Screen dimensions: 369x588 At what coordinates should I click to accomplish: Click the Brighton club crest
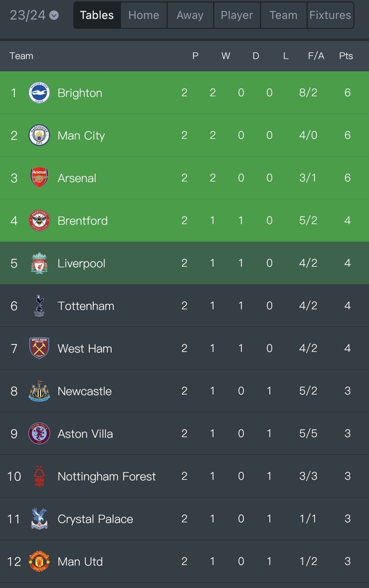click(x=39, y=93)
